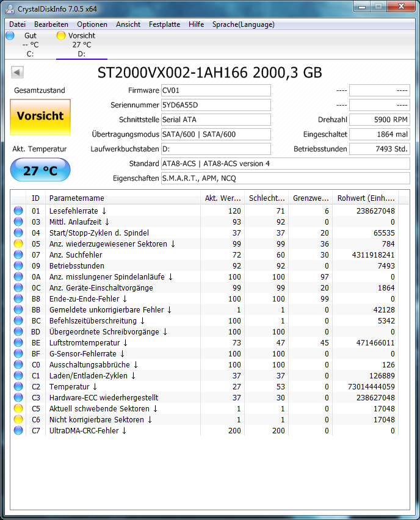Screen dimensions: 420x520
Task: Click raw value 471466011 in Luftstromtemperatur row
Action: click(375, 342)
